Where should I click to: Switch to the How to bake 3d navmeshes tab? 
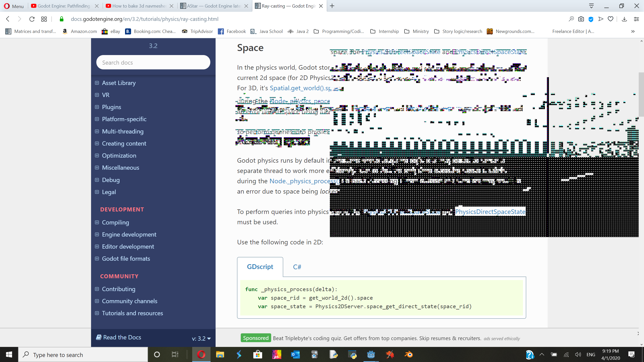[x=139, y=6]
